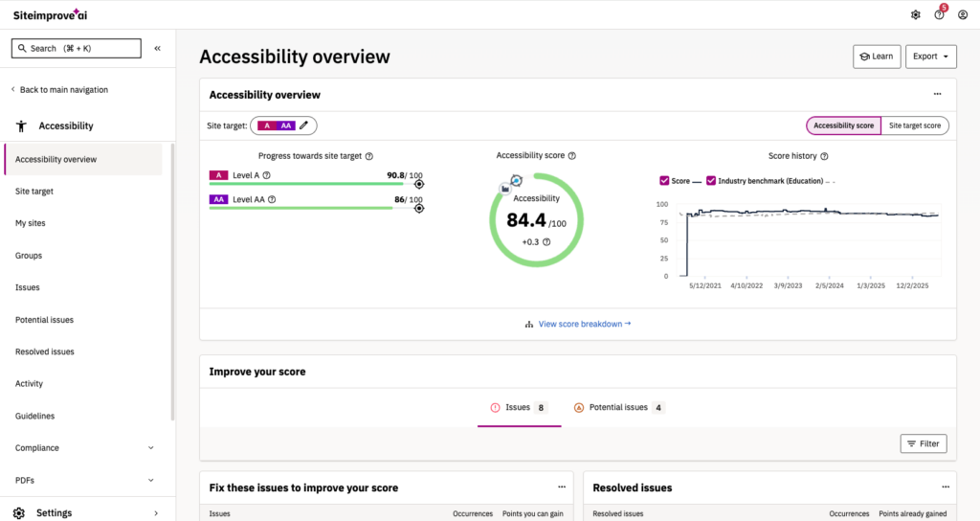
Task: Edit site target using pencil icon
Action: coord(303,125)
